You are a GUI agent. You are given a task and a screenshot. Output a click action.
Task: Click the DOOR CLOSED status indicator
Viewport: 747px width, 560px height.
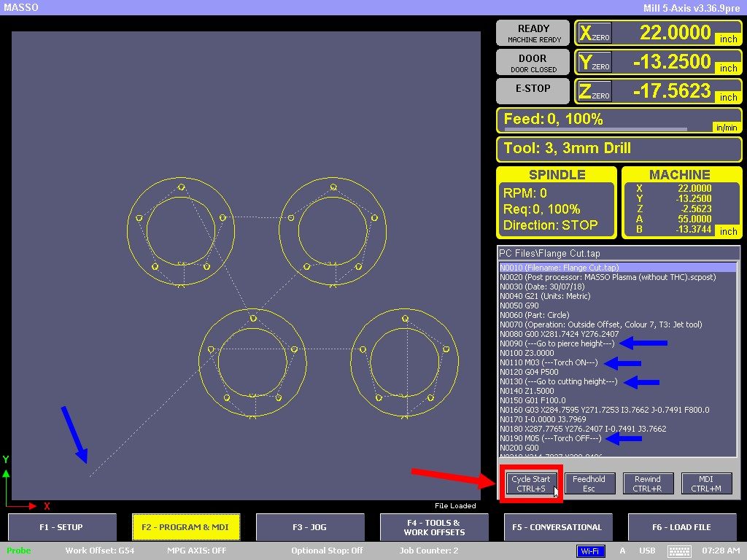click(x=533, y=63)
